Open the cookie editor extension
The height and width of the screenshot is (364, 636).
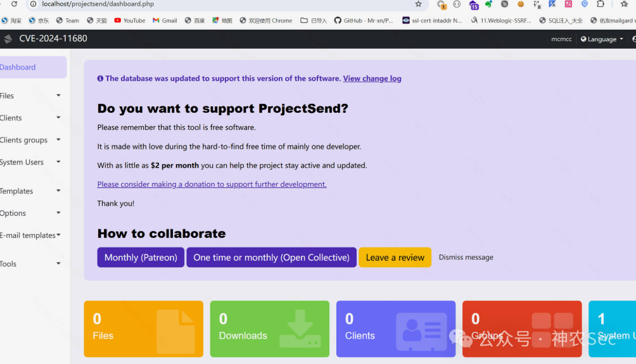tap(521, 4)
